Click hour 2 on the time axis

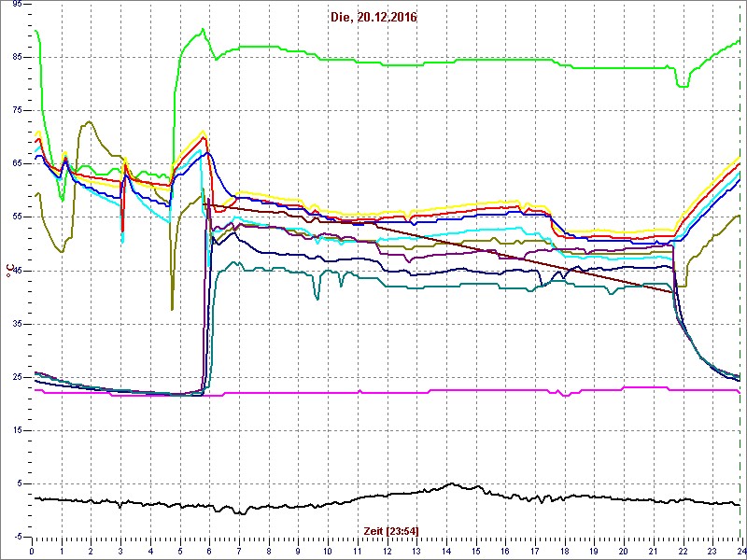click(91, 551)
